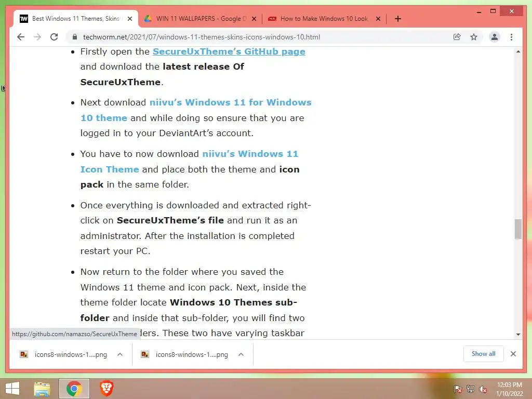Click the text 'latest release Of'
Viewport: 532px width, 399px height.
pos(203,66)
